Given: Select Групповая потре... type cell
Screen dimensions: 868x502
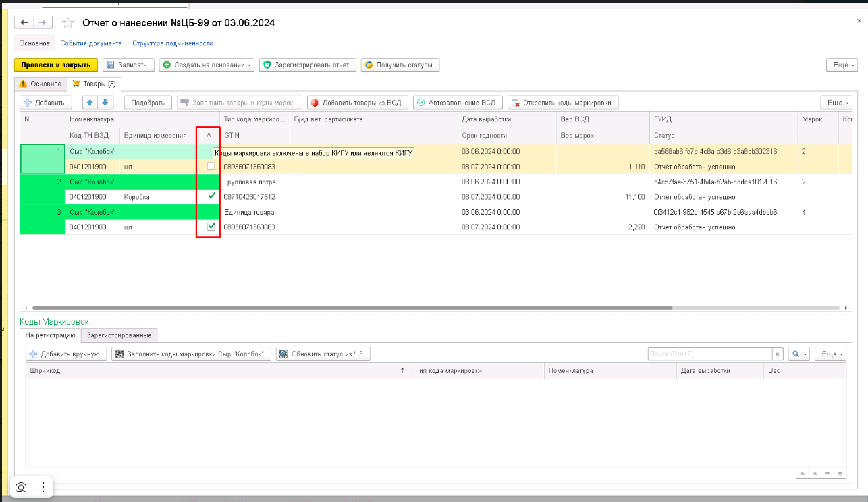Looking at the screenshot, I should [255, 182].
